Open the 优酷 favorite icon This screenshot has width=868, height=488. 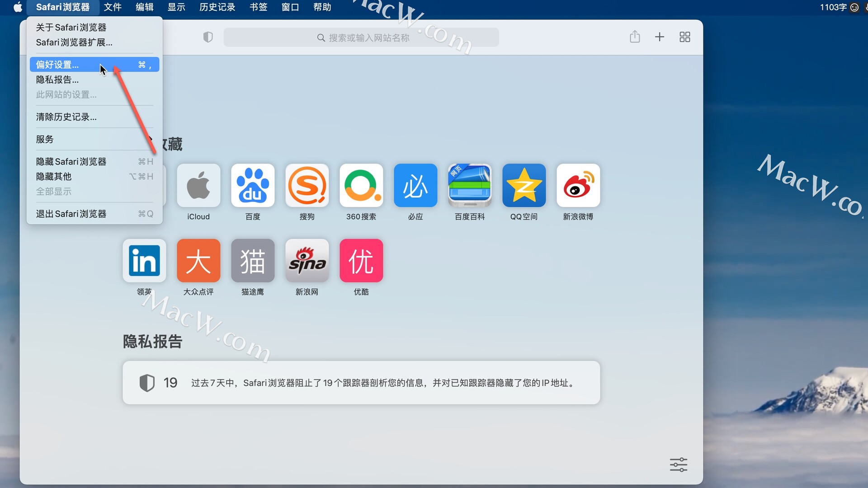coord(361,261)
